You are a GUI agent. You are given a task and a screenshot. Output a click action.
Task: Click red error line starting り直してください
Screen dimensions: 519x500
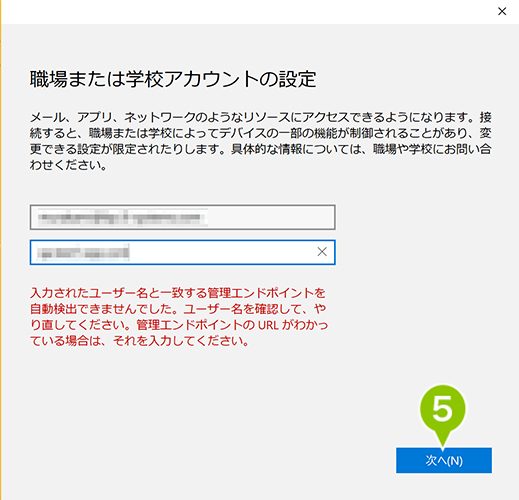click(179, 325)
